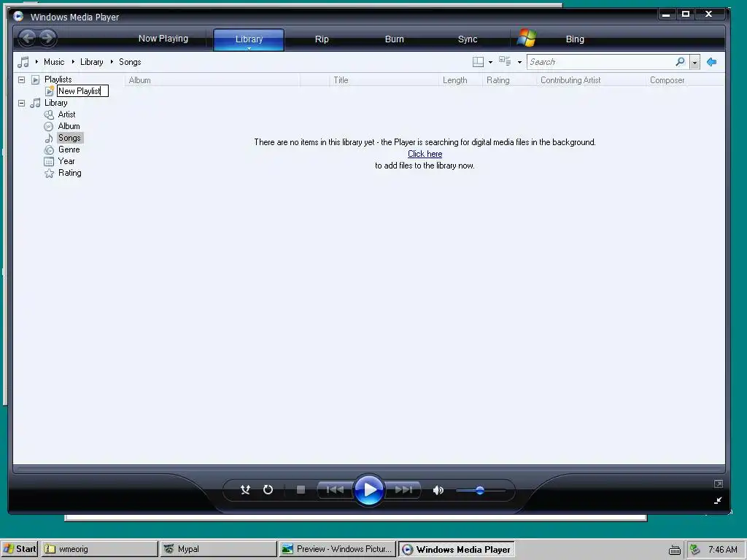
Task: Open the Rip tab
Action: (322, 39)
